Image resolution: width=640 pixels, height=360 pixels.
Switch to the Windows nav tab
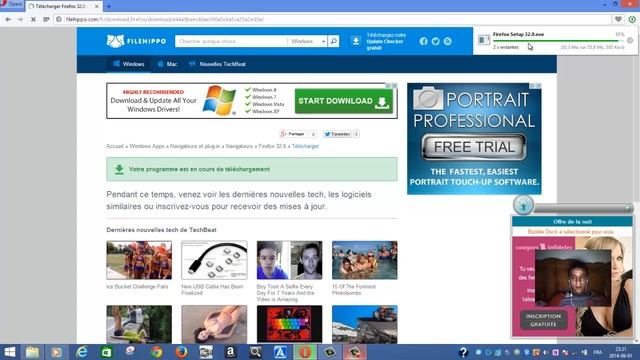pyautogui.click(x=129, y=64)
